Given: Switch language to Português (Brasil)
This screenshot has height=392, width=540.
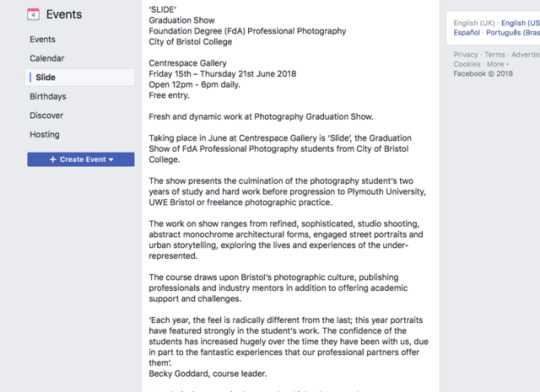Looking at the screenshot, I should pyautogui.click(x=513, y=33).
